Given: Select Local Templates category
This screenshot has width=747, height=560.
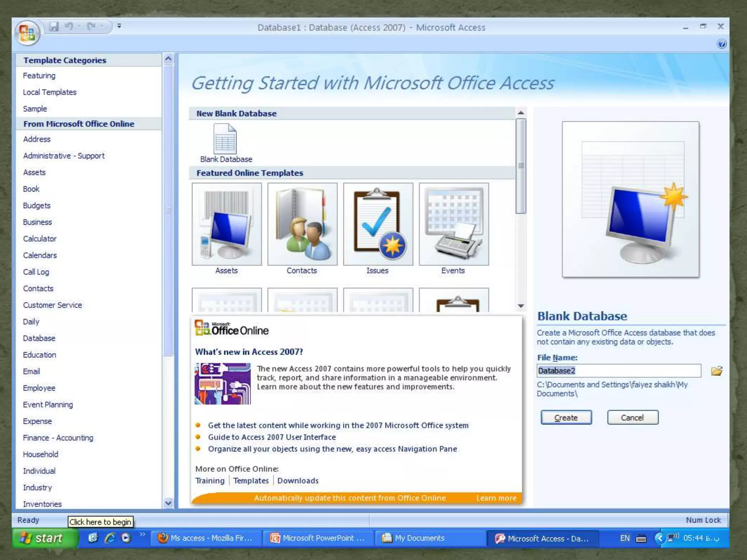Looking at the screenshot, I should coord(50,92).
